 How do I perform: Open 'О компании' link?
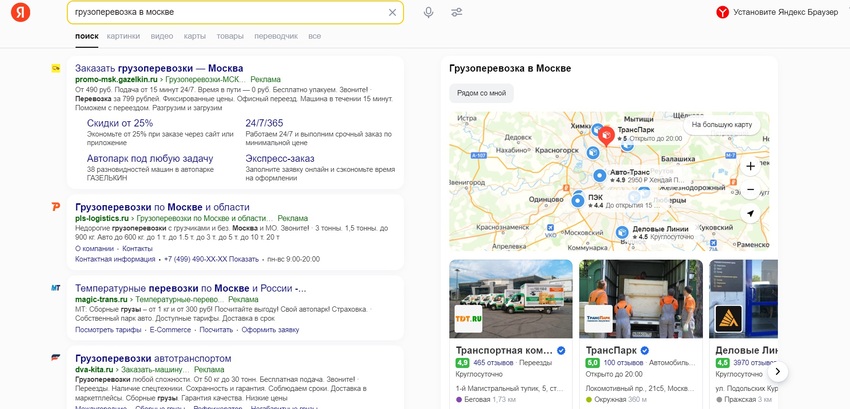pos(94,248)
